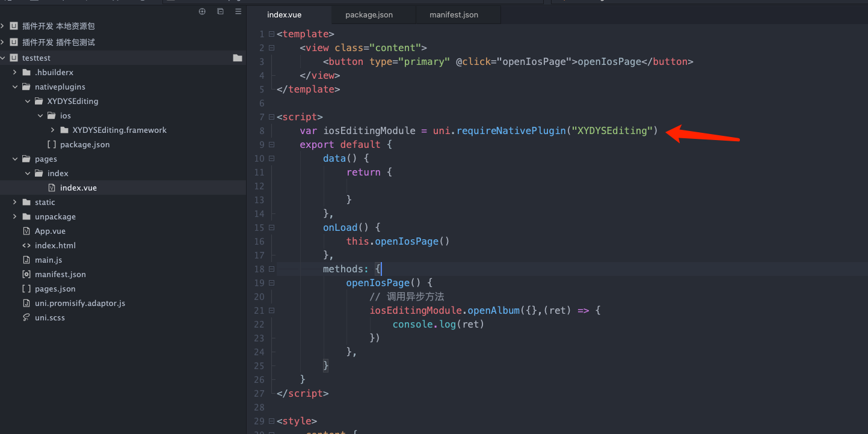The image size is (868, 434).
Task: Click the App.vue file icon
Action: click(26, 231)
